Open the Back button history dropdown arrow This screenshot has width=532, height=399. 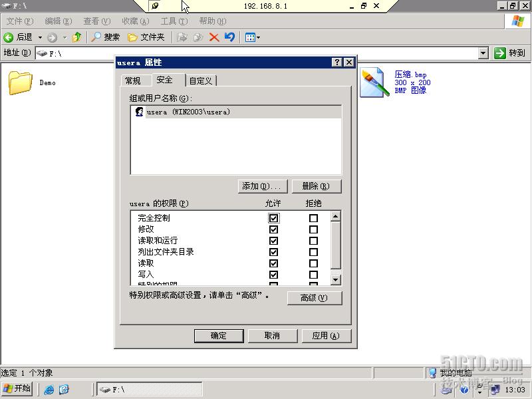coord(40,37)
